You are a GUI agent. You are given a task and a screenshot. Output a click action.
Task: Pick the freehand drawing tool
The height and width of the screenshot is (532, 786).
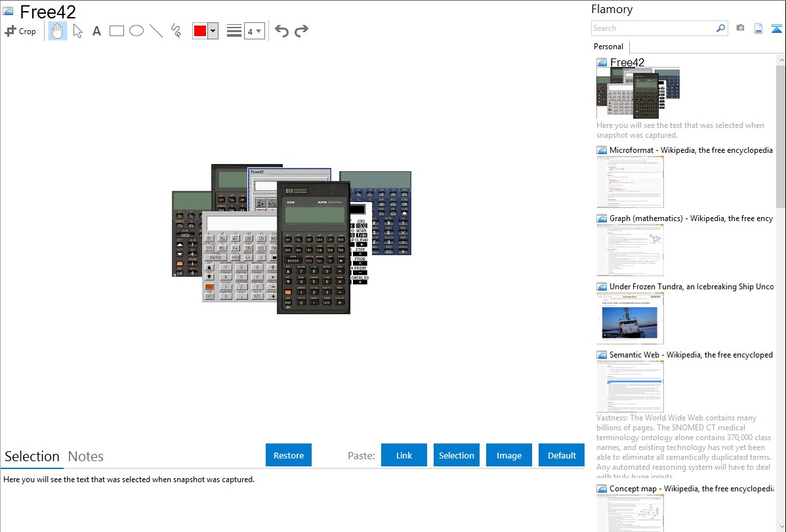[x=176, y=31]
